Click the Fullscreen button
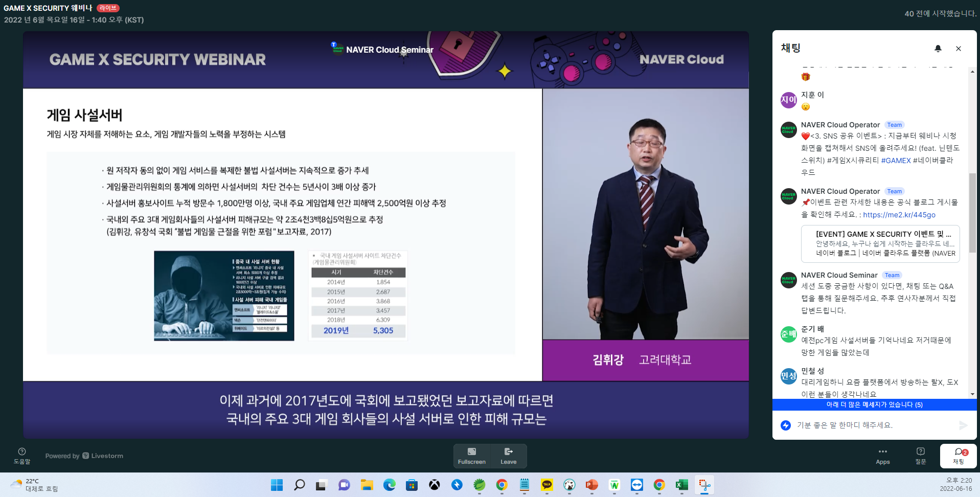 [472, 456]
